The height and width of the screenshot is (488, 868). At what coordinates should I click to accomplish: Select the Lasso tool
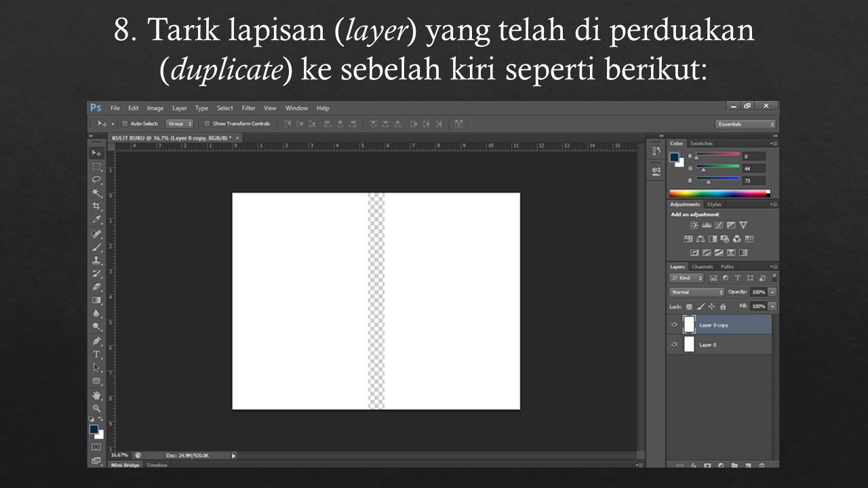97,180
